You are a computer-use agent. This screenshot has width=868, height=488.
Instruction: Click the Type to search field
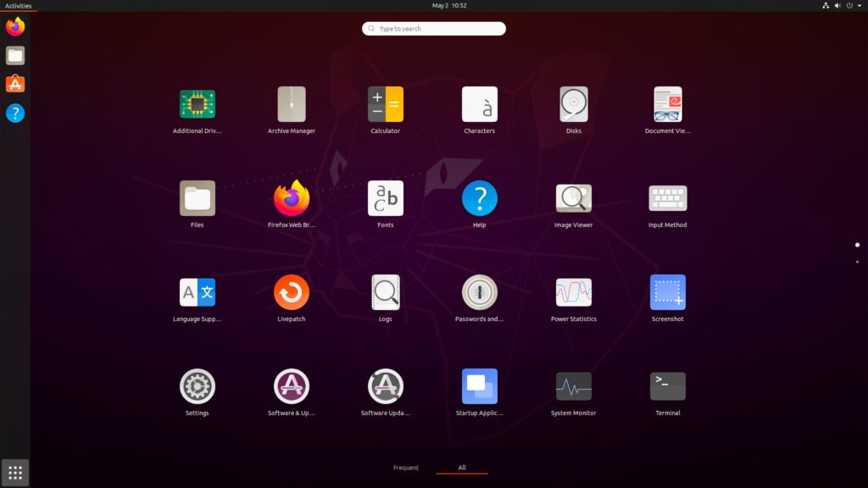coord(434,29)
